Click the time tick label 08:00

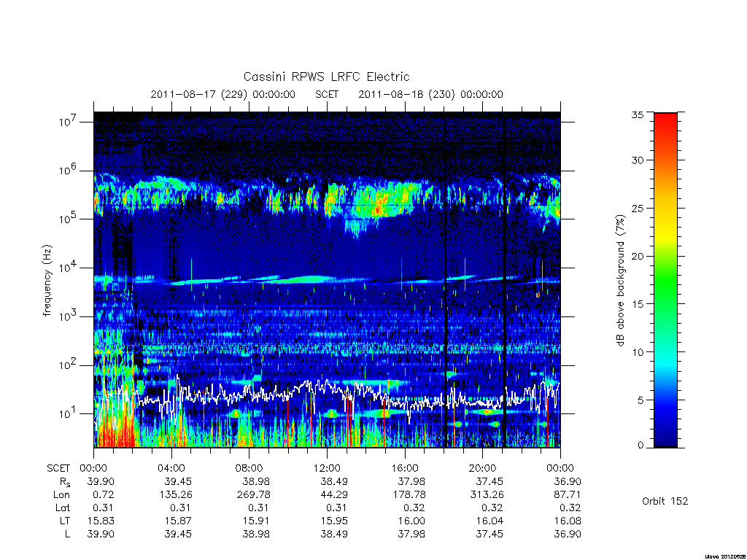pos(249,468)
